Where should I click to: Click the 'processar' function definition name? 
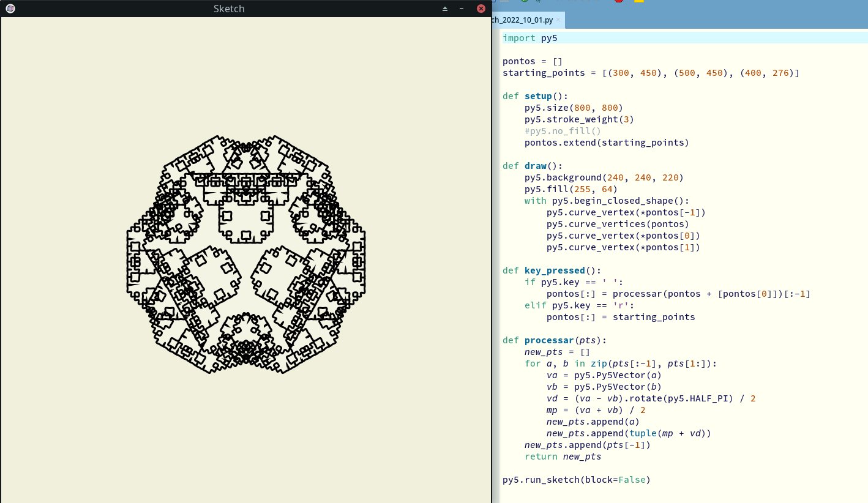[x=548, y=340]
